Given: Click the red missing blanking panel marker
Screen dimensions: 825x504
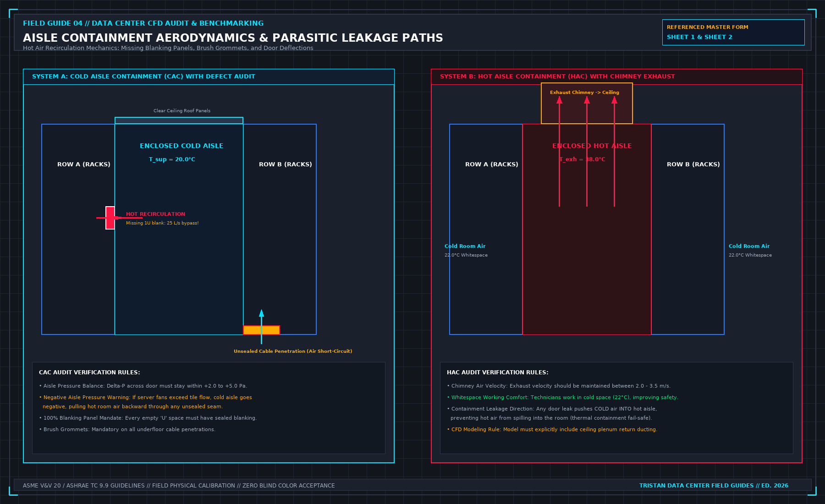Looking at the screenshot, I should pos(110,218).
